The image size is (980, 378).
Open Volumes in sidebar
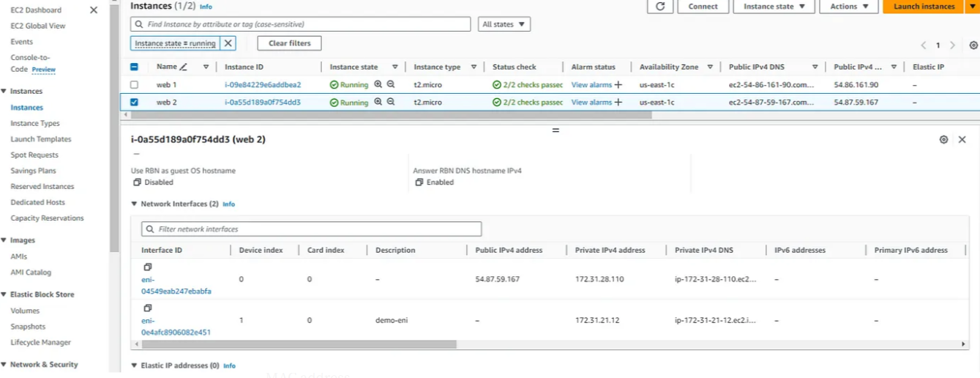pyautogui.click(x=25, y=311)
